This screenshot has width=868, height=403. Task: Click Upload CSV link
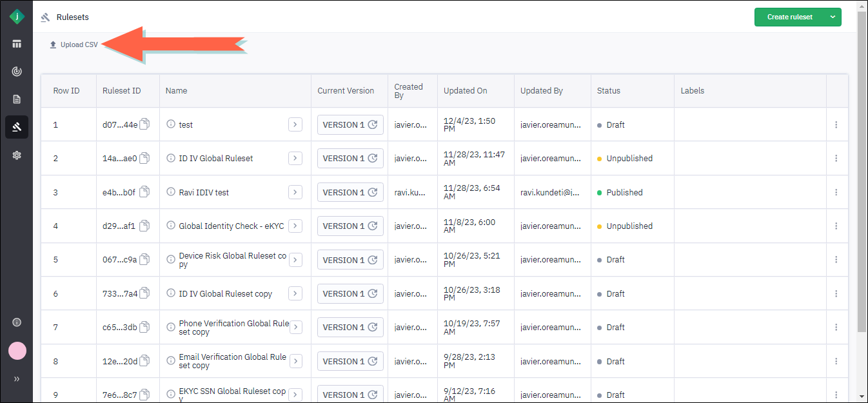[74, 44]
